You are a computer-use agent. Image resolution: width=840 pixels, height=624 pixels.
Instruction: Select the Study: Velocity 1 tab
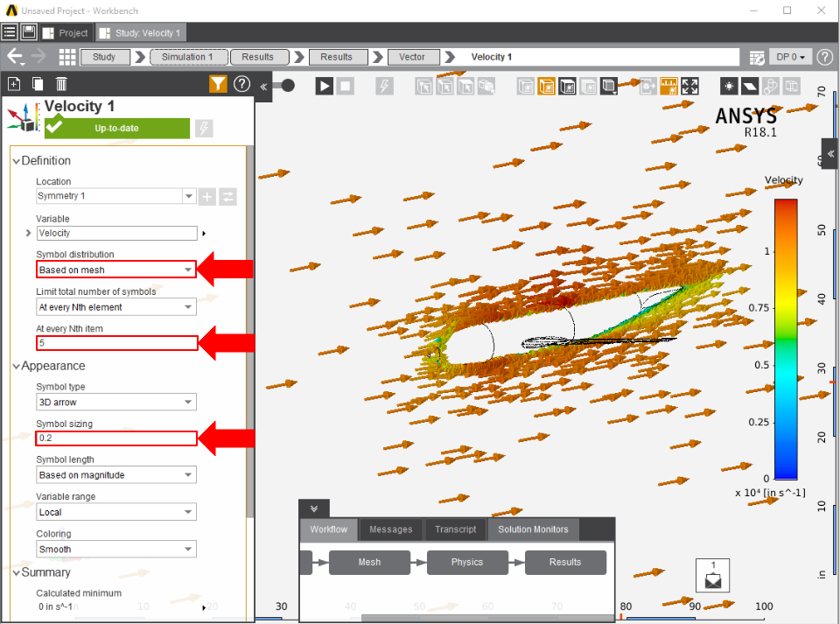pos(141,32)
